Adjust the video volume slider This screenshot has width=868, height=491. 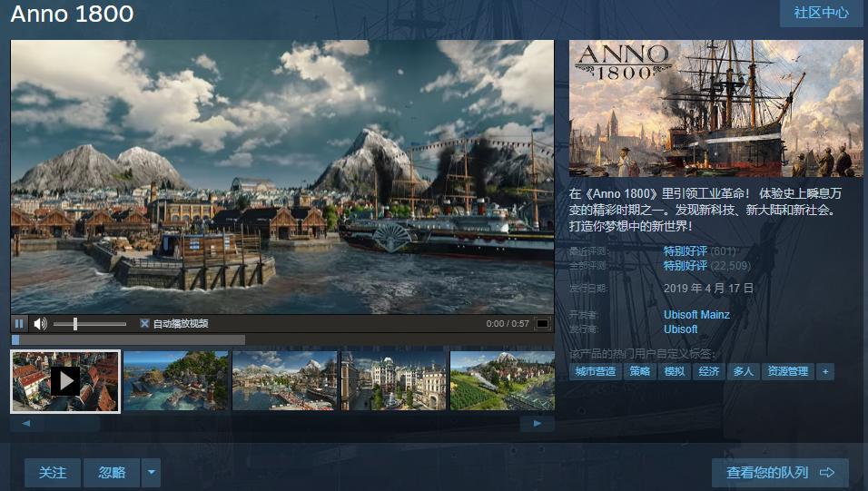pos(90,324)
